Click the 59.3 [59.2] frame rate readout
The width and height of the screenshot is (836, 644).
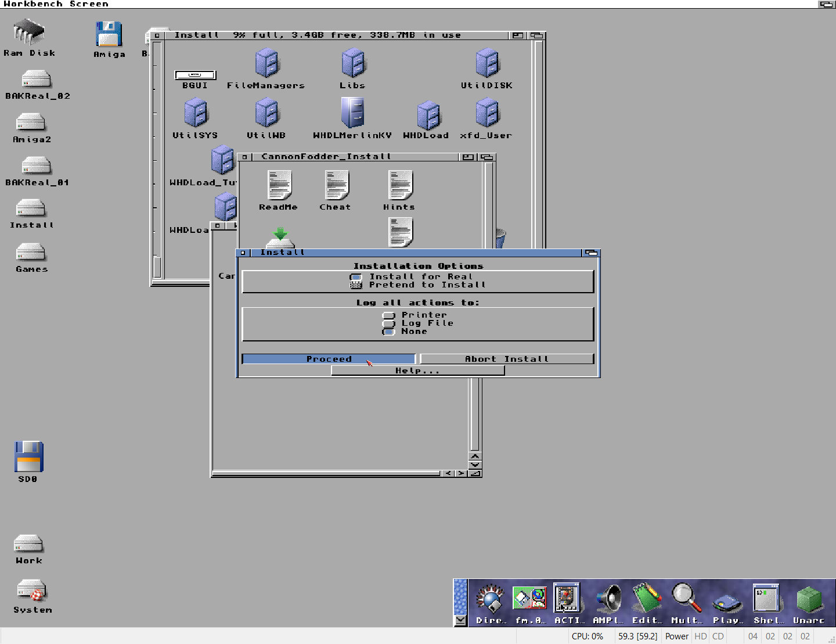click(x=637, y=636)
